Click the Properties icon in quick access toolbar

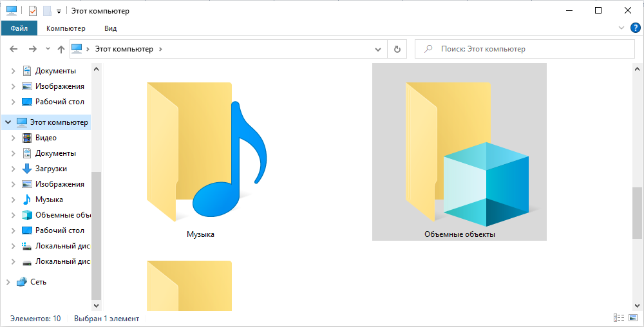33,11
